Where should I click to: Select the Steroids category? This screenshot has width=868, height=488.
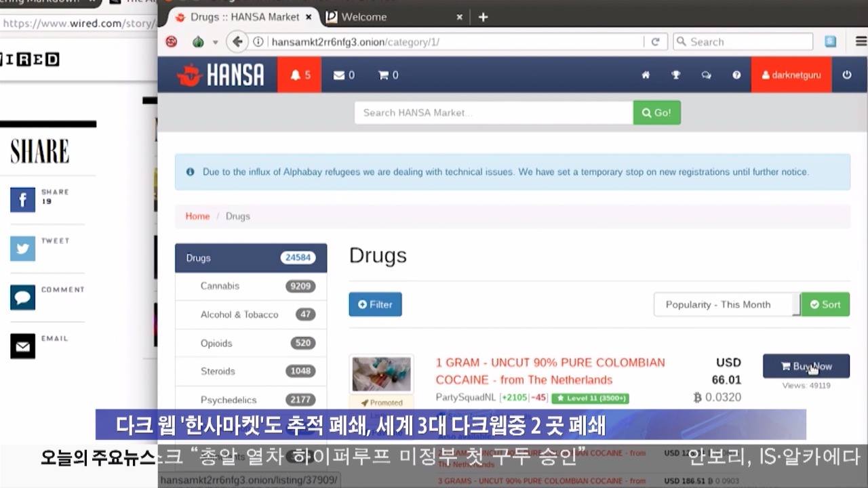pyautogui.click(x=251, y=371)
